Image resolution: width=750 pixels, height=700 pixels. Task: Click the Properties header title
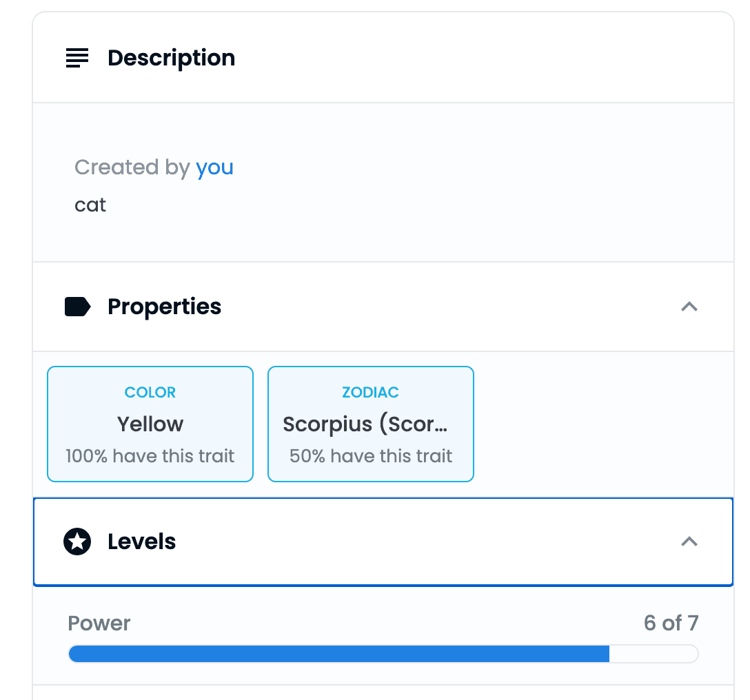[x=165, y=307]
